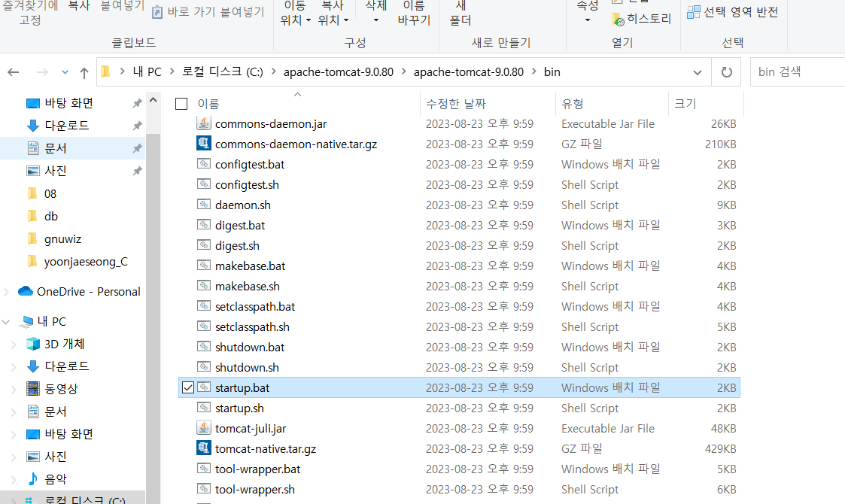Screen dimensions: 845x504
Task: Click the tool-wrapper.bat file icon
Action: [204, 469]
